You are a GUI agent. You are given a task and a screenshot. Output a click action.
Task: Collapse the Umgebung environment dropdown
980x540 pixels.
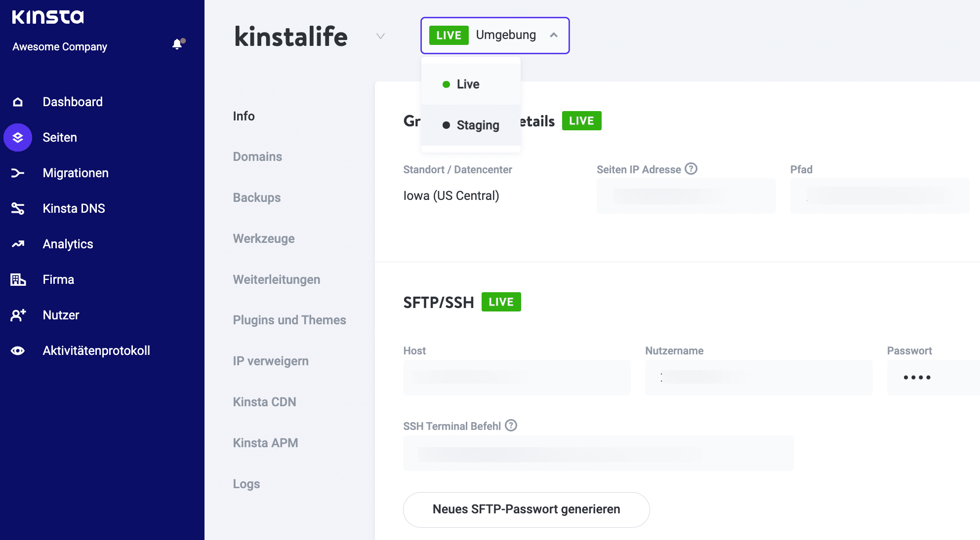tap(554, 35)
